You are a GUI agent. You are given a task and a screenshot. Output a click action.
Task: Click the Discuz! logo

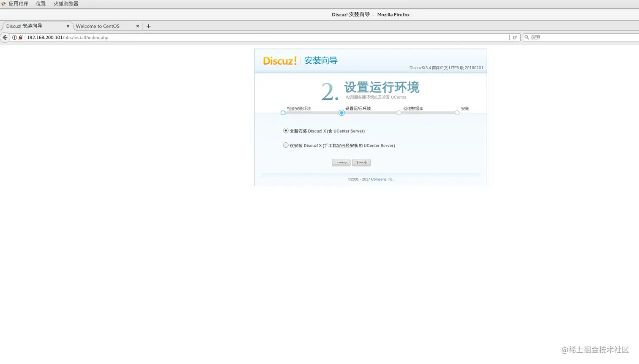coord(280,61)
